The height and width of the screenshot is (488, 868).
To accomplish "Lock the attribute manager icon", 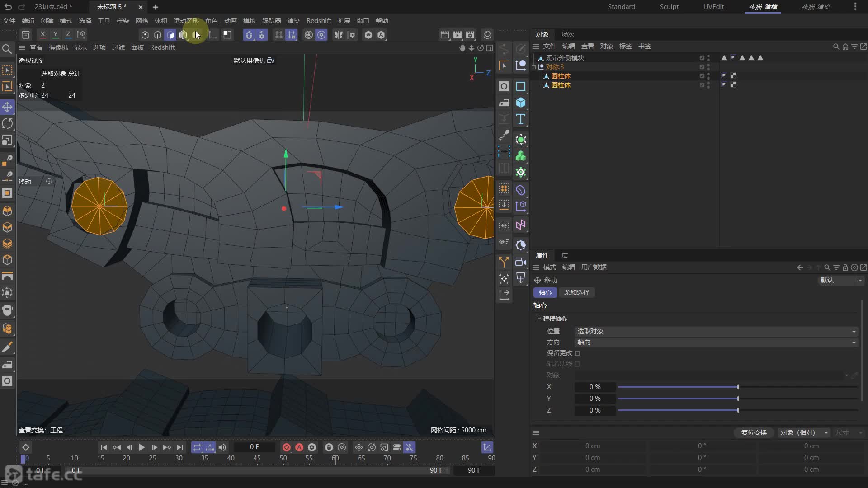I will 845,267.
